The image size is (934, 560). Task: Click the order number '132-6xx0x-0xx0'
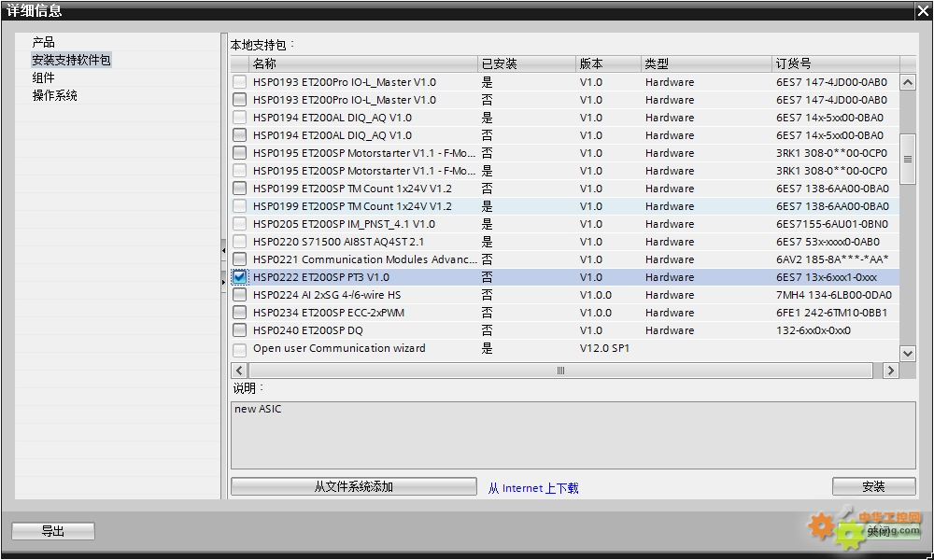[x=814, y=330]
